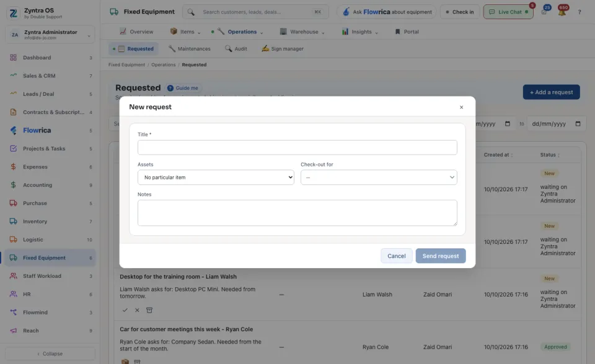The image size is (595, 364).
Task: Open the Accounting module
Action: [50, 185]
